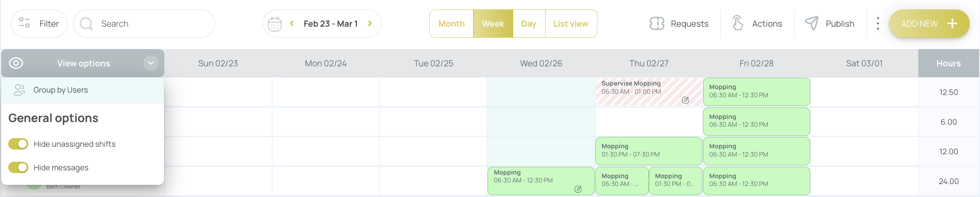Switch to Month view tab

pos(451,24)
